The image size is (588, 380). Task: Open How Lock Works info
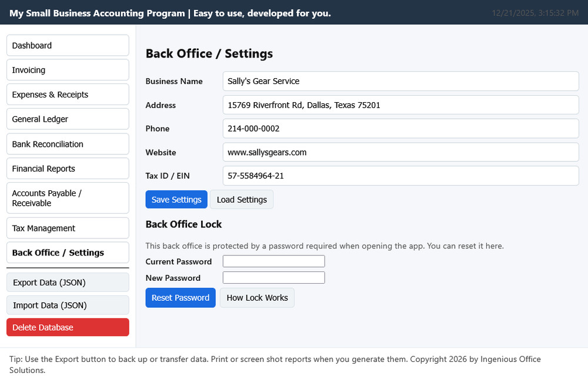point(257,298)
